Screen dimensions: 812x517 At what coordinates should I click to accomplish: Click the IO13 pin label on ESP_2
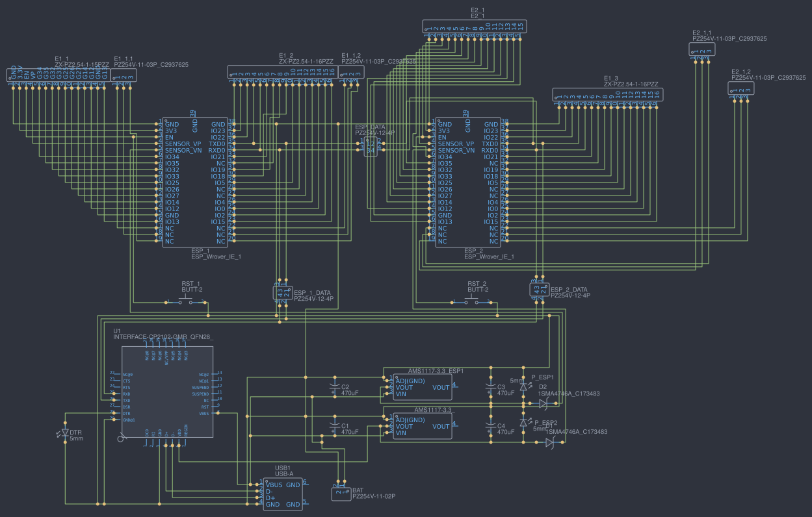[x=445, y=221]
